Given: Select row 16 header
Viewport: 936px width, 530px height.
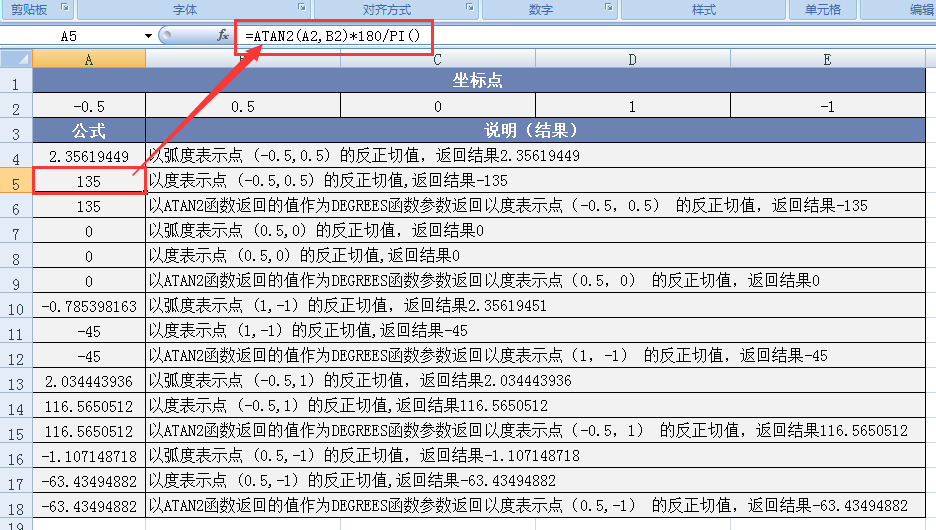Looking at the screenshot, I should (x=16, y=457).
